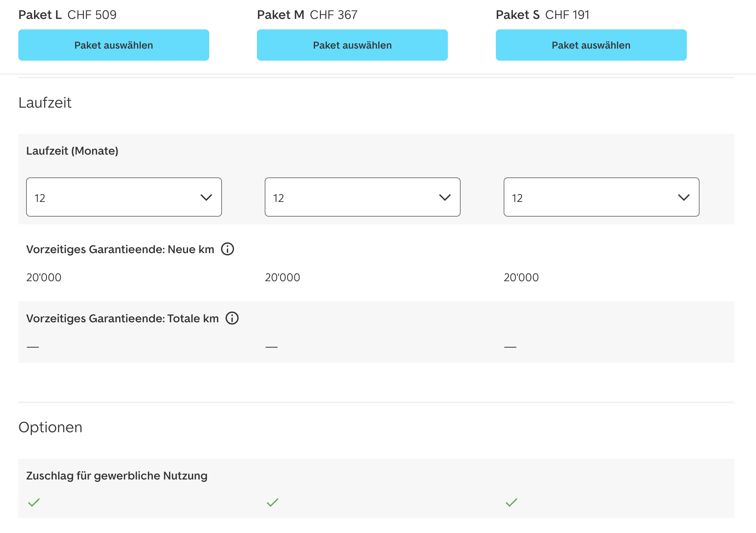Click green checkmark under Paket M column

pyautogui.click(x=272, y=502)
